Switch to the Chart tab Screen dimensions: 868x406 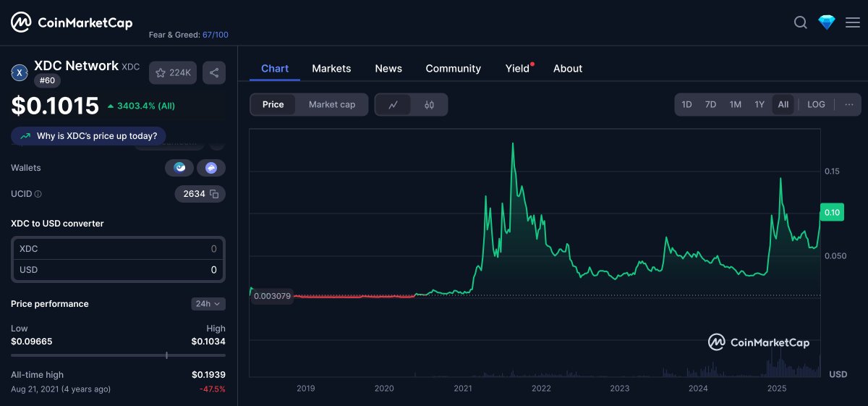click(275, 69)
